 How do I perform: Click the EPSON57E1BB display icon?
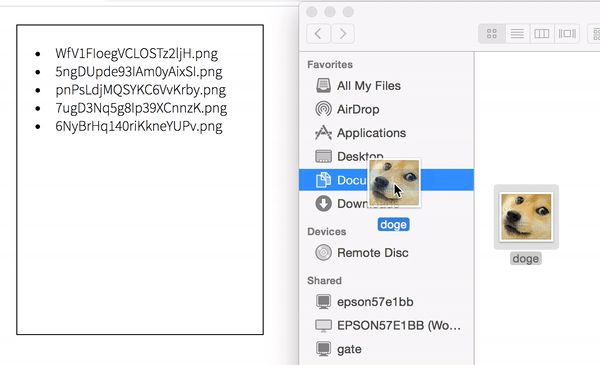323,326
